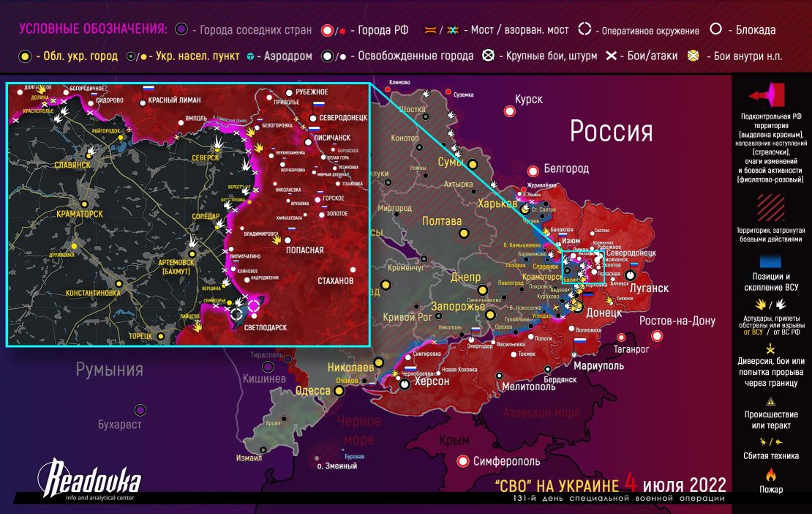Select the fire (Пожар) flame icon
The width and height of the screenshot is (812, 514).
tap(770, 474)
